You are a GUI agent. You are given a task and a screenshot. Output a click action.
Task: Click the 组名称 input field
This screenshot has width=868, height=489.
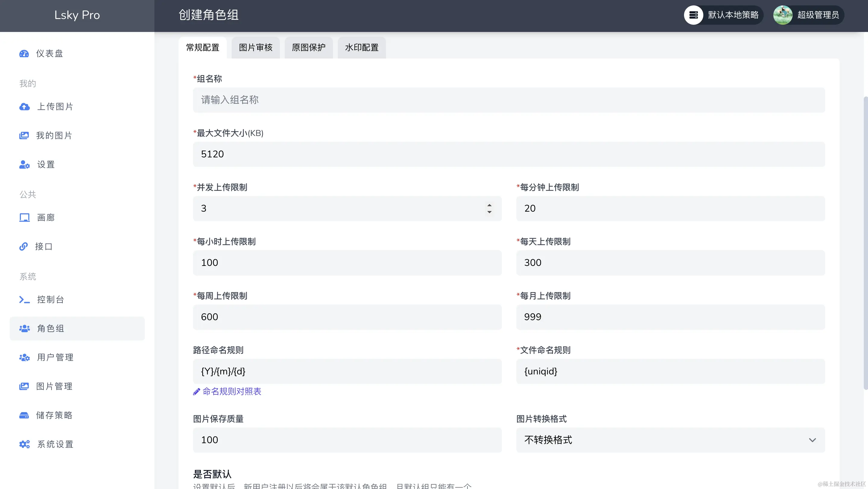click(x=508, y=100)
